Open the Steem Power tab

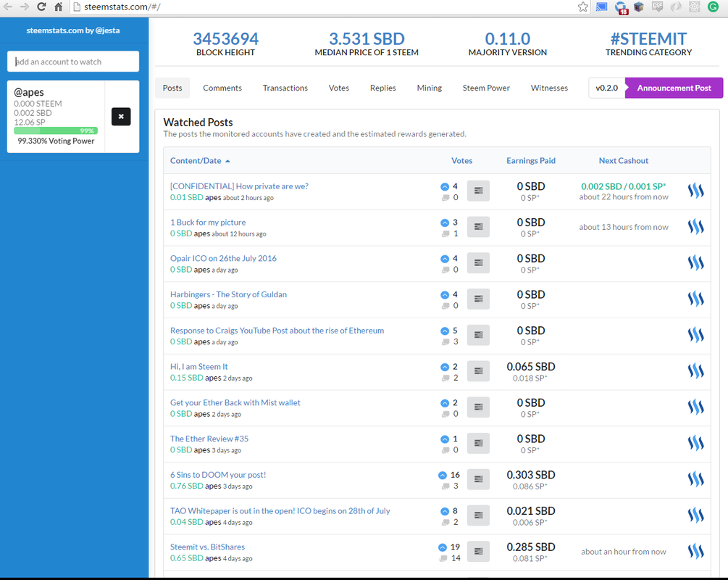486,88
